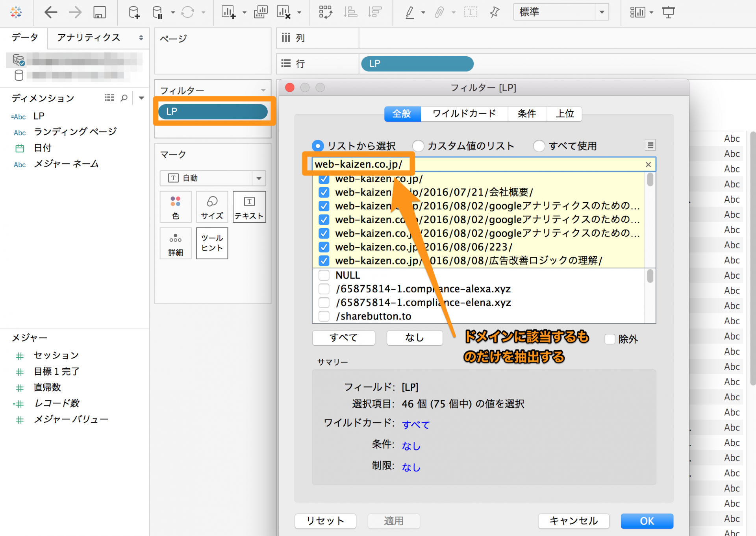
Task: Click the Tableau logo start icon
Action: point(16,12)
